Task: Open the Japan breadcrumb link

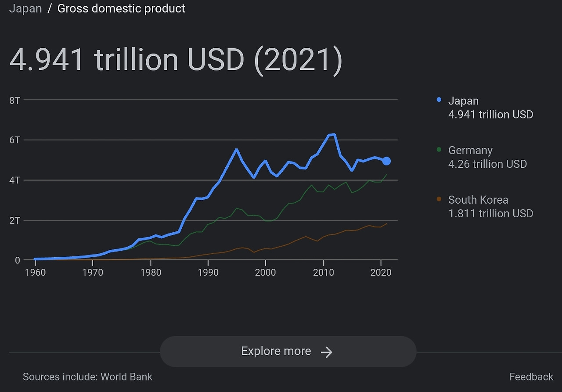Action: (25, 9)
